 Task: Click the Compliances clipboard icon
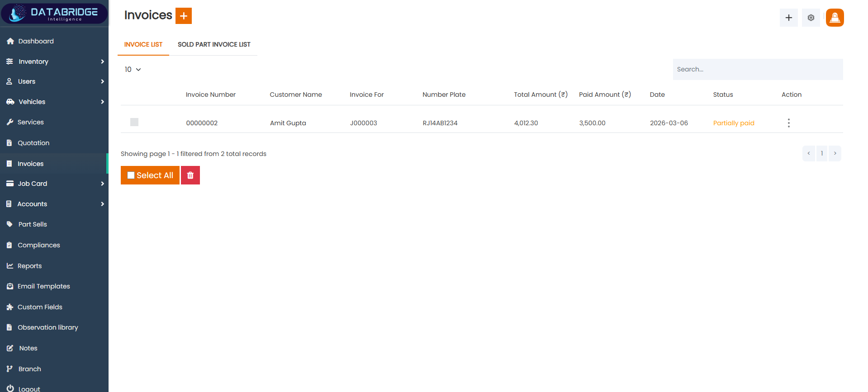pyautogui.click(x=9, y=245)
